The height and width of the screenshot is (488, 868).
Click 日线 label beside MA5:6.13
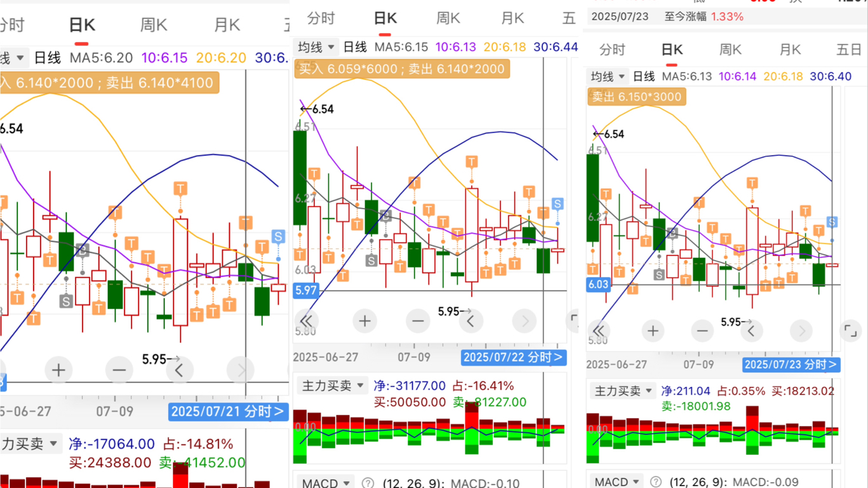click(x=644, y=76)
